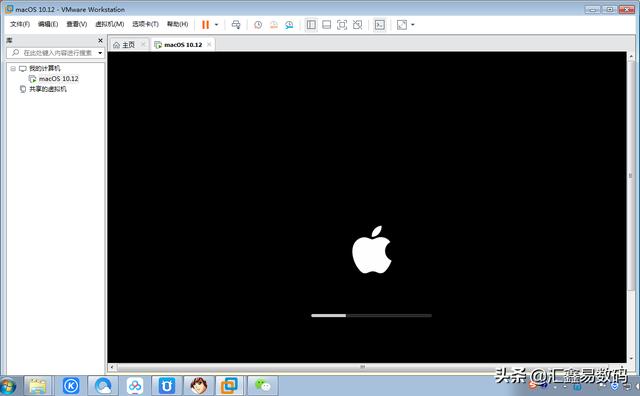This screenshot has height=396, width=640.
Task: Click the vertical scrollbar beside the VM display
Action: (630, 176)
